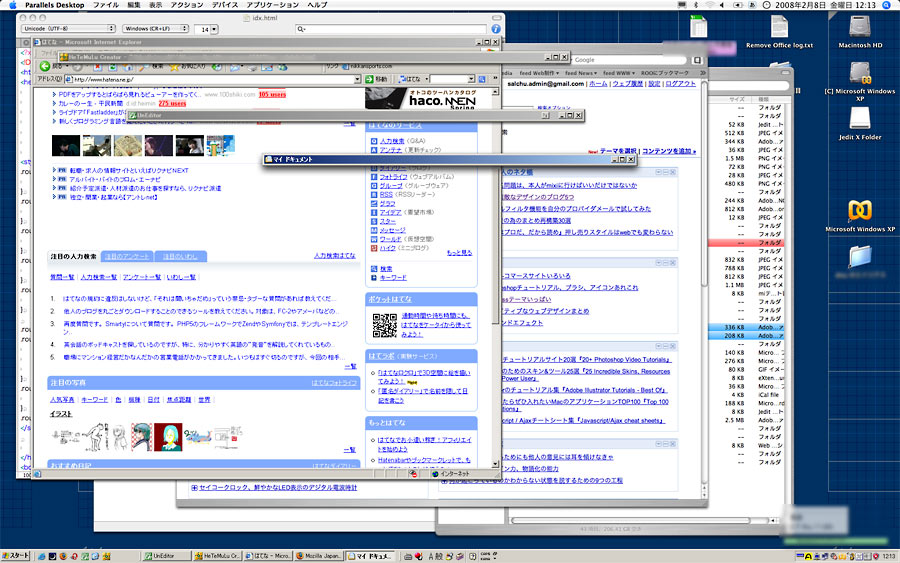Open Favorites star in IE toolbar
The image size is (900, 563).
[x=174, y=67]
